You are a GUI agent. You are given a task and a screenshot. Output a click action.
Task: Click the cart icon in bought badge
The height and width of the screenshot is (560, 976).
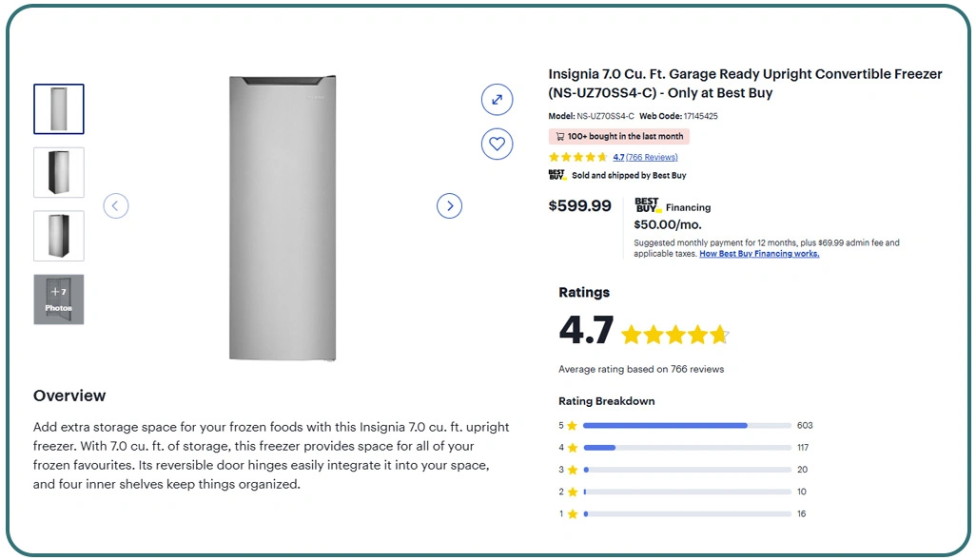tap(559, 137)
